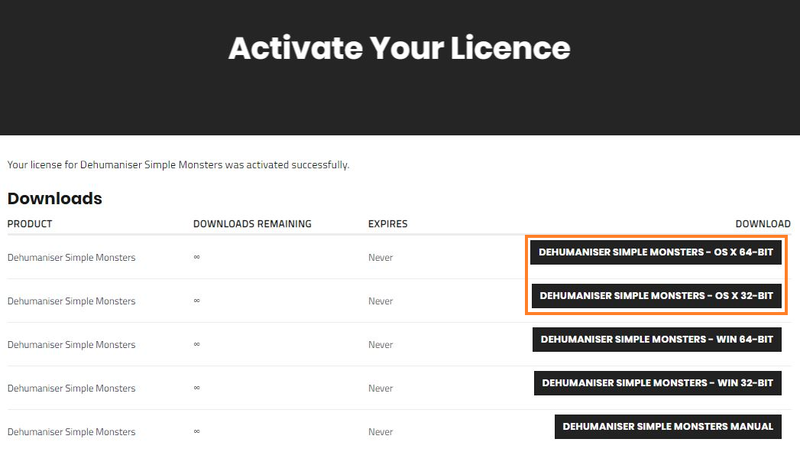Click the DOWNLOADS REMAINING column header
The width and height of the screenshot is (800, 452).
click(252, 224)
